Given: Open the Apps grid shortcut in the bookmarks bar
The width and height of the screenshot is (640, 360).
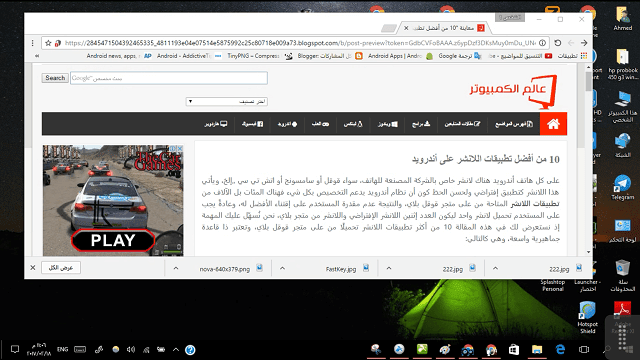Looking at the screenshot, I should point(572,56).
